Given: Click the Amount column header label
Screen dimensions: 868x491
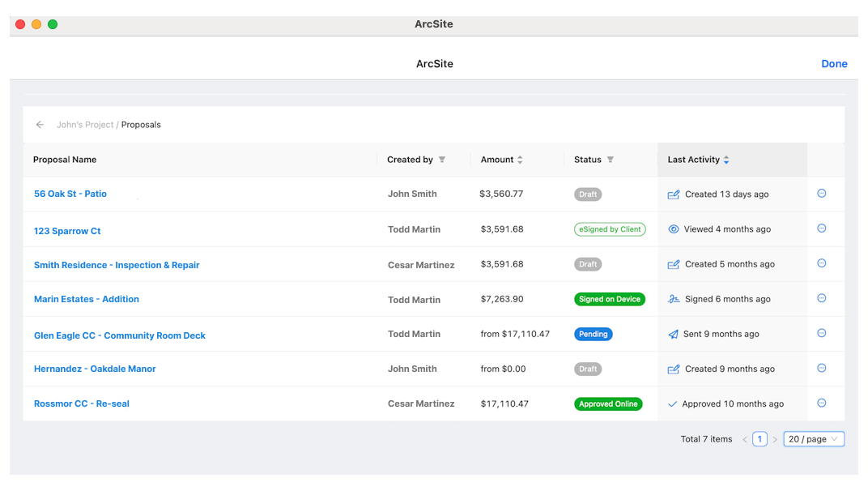Looking at the screenshot, I should point(497,160).
